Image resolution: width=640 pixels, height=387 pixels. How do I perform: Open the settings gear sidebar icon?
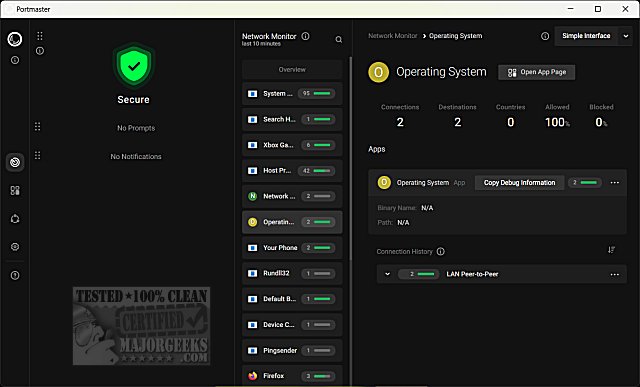click(x=15, y=247)
